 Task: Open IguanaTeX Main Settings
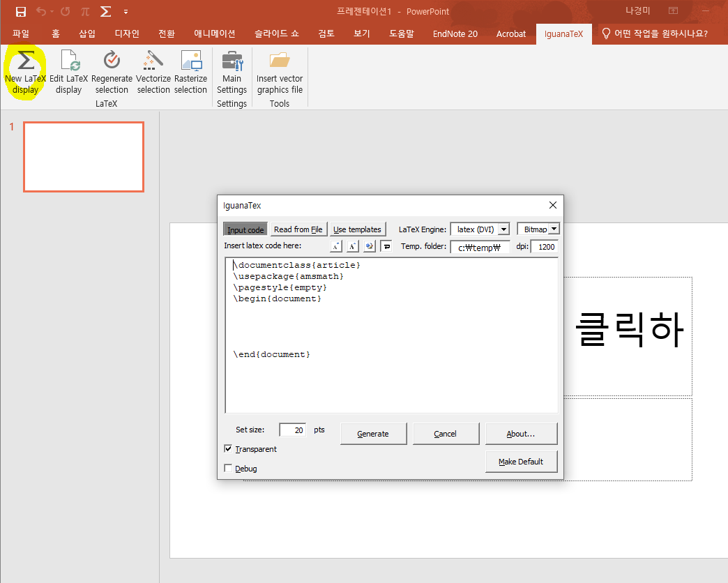[x=232, y=73]
